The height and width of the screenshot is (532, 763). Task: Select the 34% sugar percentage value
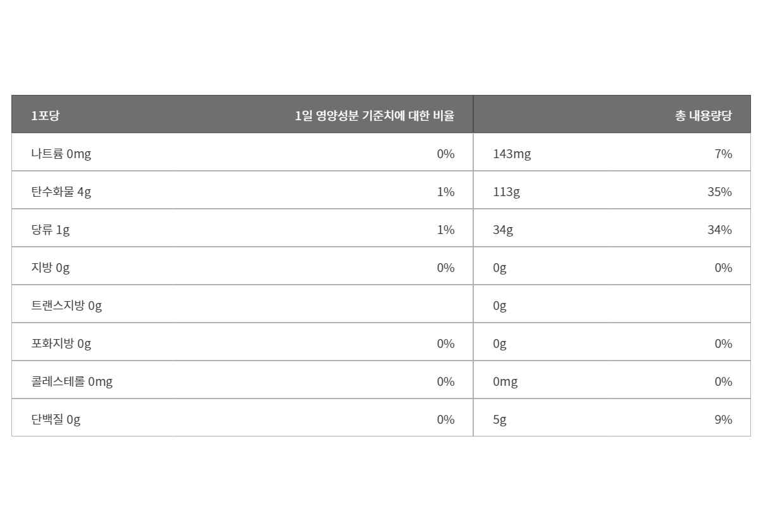[719, 230]
